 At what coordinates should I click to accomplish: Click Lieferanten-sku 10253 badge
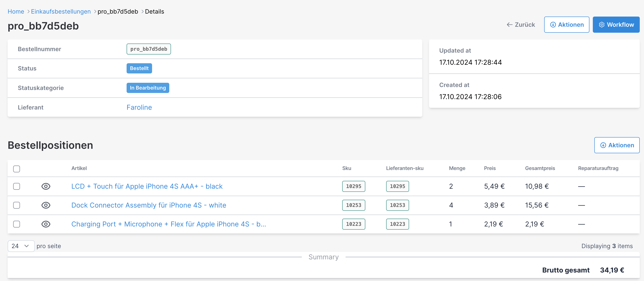pyautogui.click(x=397, y=205)
